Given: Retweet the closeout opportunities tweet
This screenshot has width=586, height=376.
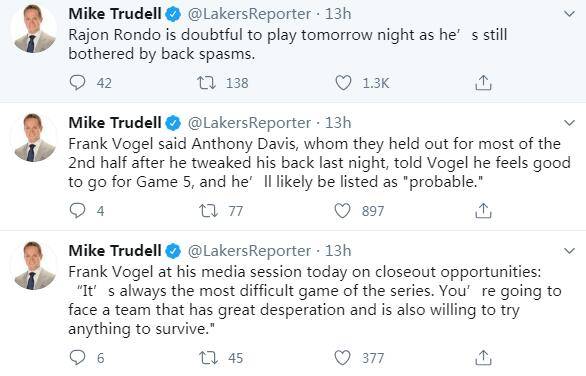Looking at the screenshot, I should [209, 358].
